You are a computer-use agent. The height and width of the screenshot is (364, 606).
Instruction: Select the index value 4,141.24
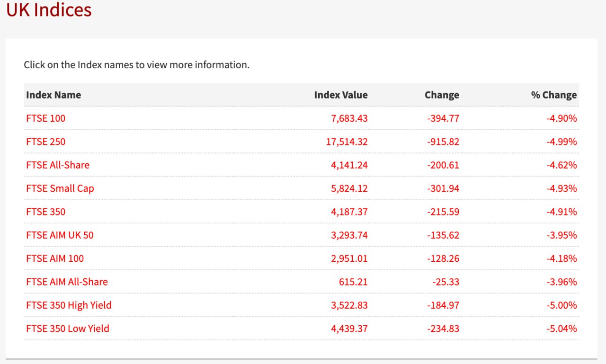tap(349, 165)
